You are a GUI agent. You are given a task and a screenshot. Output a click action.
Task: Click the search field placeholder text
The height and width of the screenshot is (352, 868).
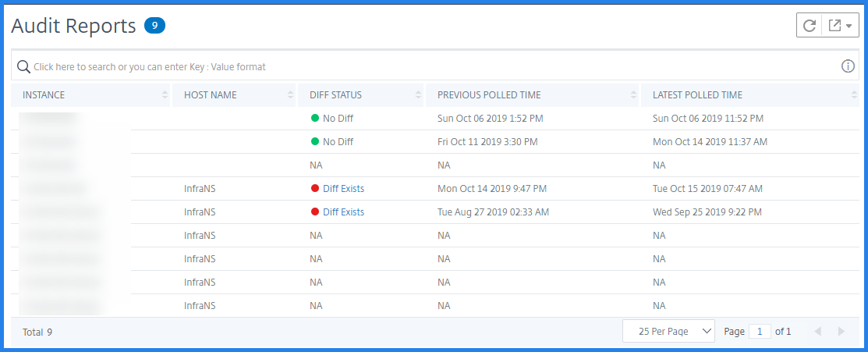pos(150,66)
